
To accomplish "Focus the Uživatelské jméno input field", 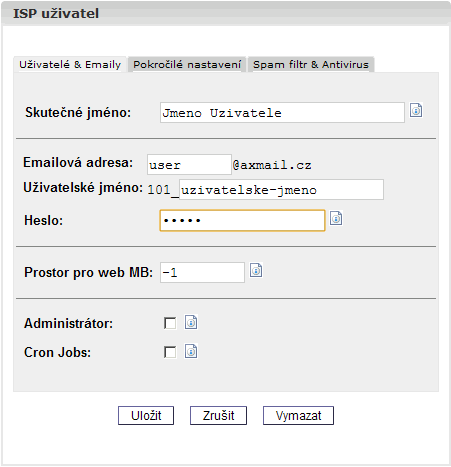I will tap(281, 190).
